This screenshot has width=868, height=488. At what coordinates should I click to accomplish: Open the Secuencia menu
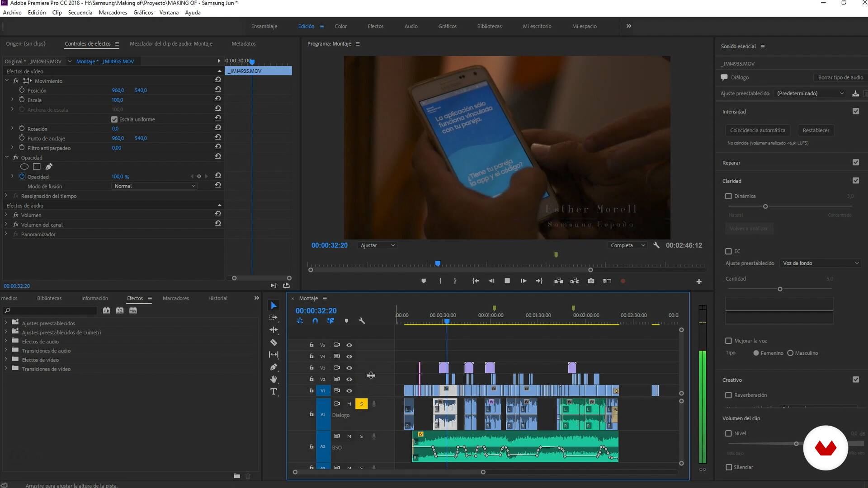(x=80, y=12)
